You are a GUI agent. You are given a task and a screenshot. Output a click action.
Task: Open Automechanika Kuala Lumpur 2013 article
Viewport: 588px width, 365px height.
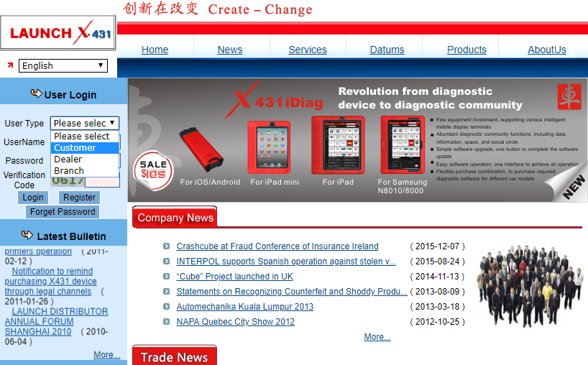[245, 307]
